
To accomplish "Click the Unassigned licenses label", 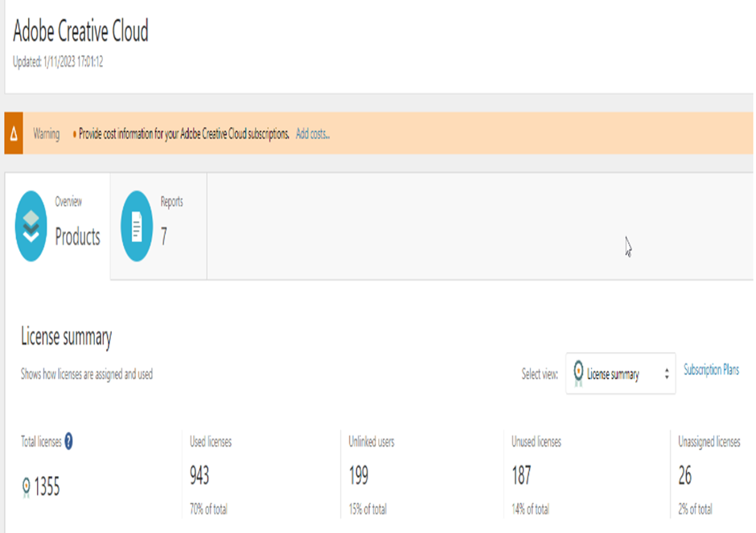I will 709,441.
